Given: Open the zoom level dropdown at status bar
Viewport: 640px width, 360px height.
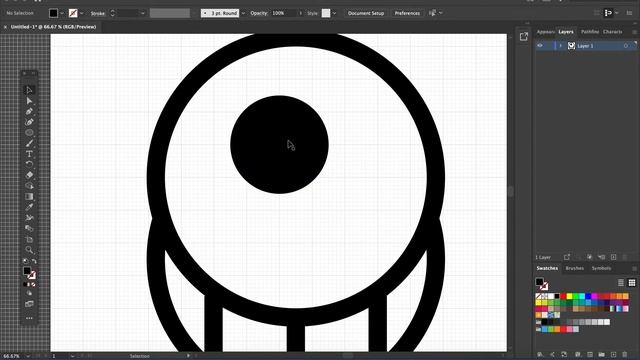Looking at the screenshot, I should (28, 356).
